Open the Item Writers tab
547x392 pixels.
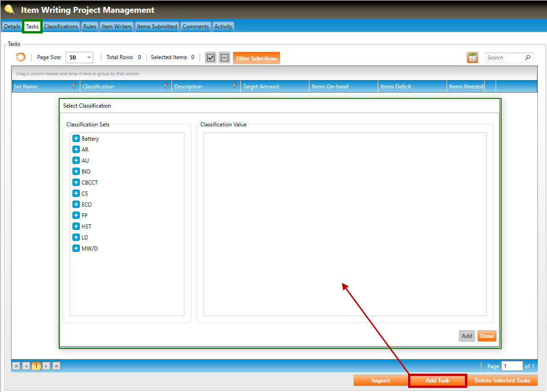(116, 27)
